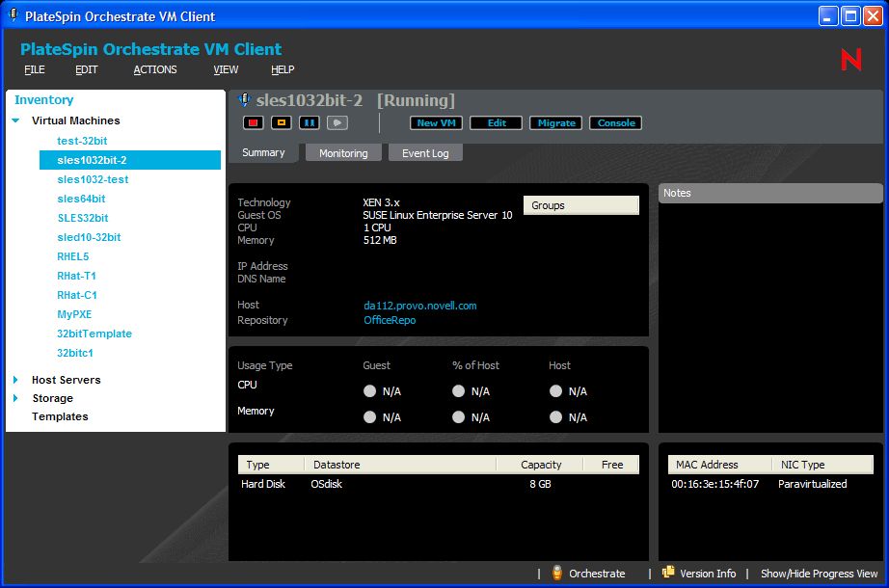
Task: Open host link da112.provo.novell.com
Action: (420, 306)
